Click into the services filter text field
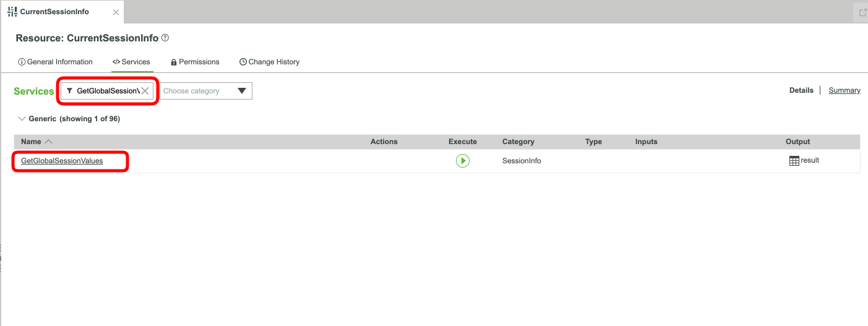The height and width of the screenshot is (326, 868). [x=106, y=91]
